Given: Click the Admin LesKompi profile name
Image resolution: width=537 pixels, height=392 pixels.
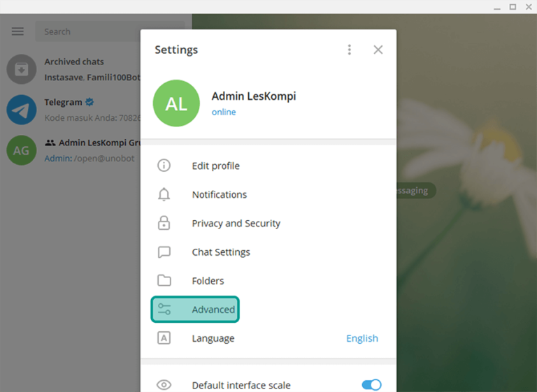Looking at the screenshot, I should 254,96.
